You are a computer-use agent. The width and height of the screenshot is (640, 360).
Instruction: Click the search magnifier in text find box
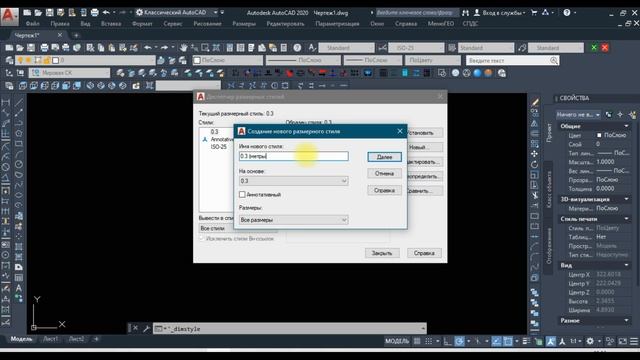click(x=553, y=60)
